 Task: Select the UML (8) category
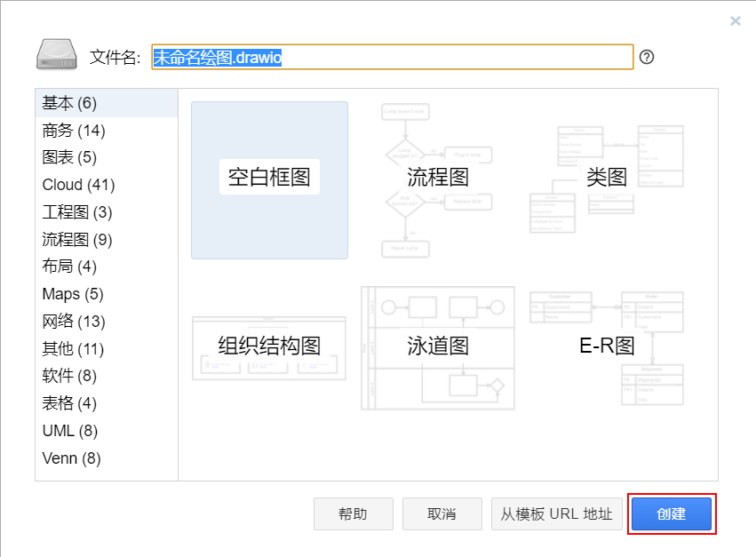click(106, 430)
